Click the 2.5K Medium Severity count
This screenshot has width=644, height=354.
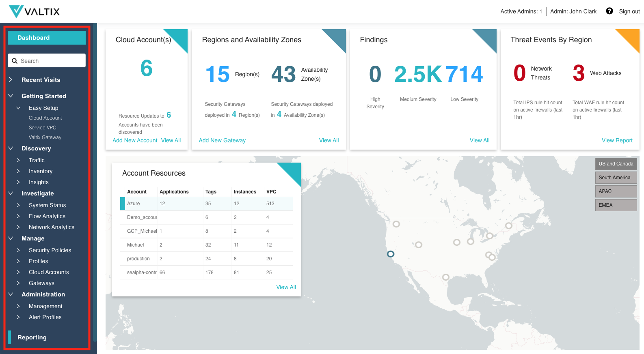pyautogui.click(x=418, y=74)
